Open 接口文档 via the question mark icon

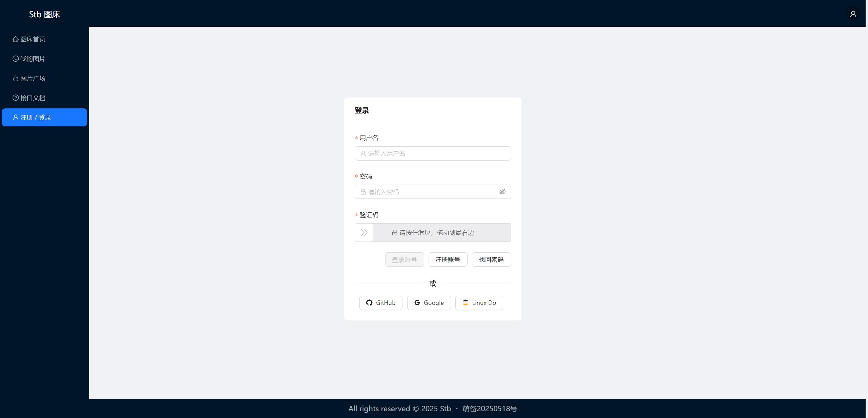click(x=15, y=98)
